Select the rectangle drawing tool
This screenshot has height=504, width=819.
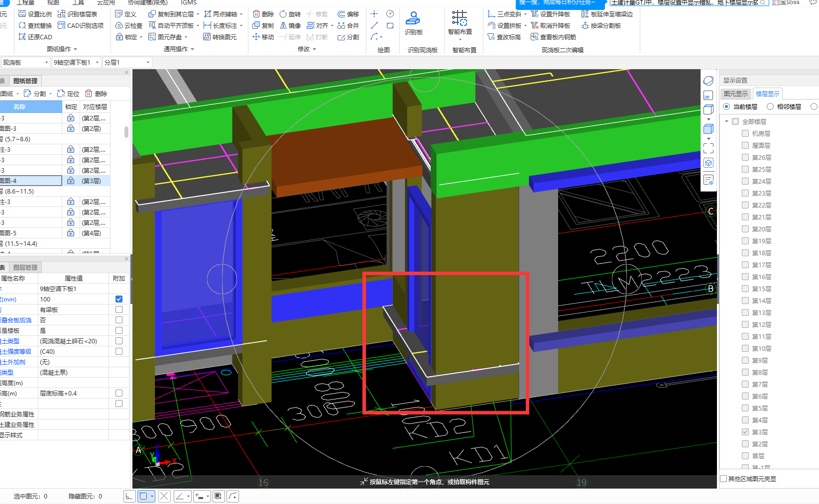pos(390,25)
